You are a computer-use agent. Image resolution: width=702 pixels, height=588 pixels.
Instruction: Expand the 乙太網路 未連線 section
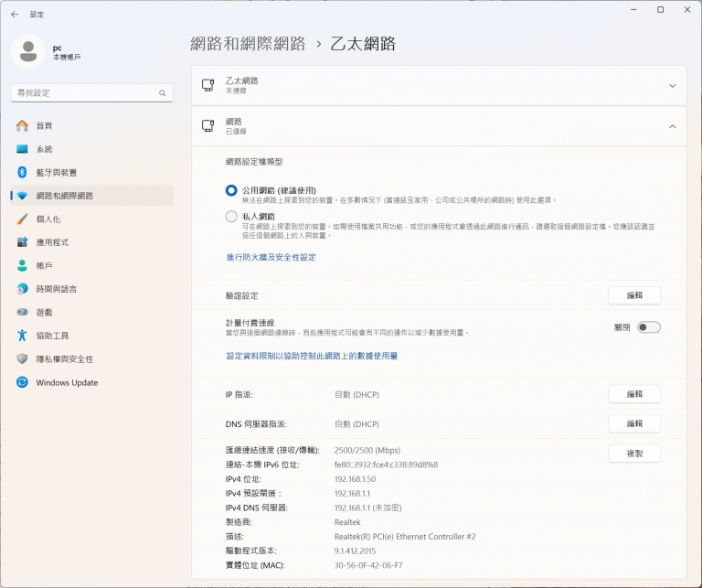672,85
